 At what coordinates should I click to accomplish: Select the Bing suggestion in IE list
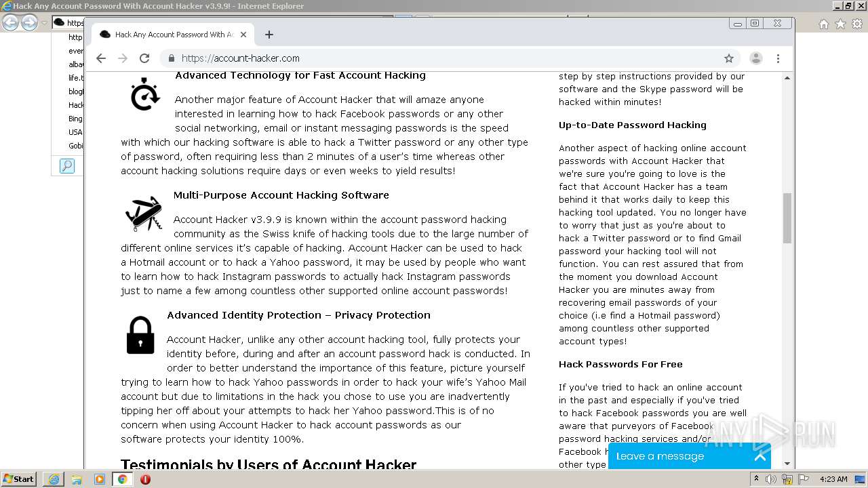tap(75, 119)
